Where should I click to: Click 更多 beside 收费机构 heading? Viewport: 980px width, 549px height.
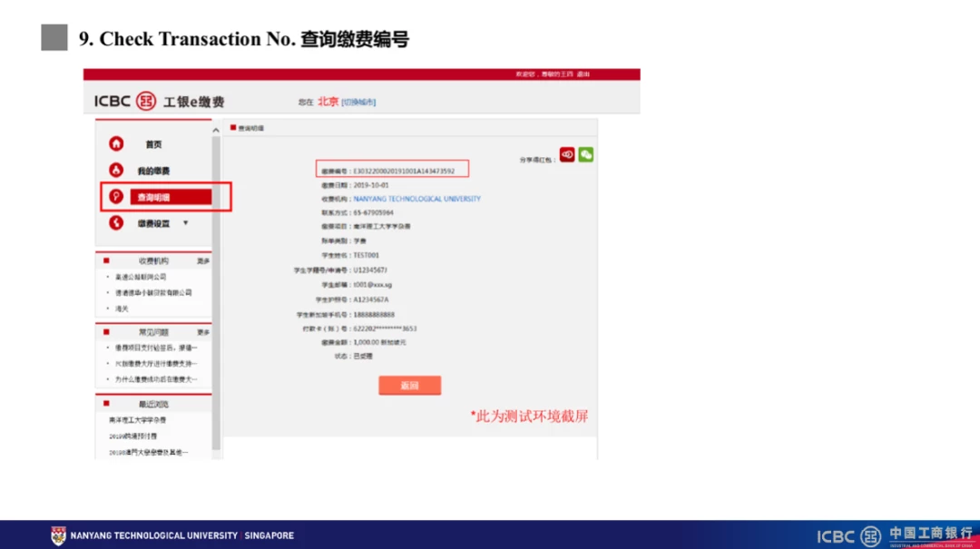pos(203,260)
